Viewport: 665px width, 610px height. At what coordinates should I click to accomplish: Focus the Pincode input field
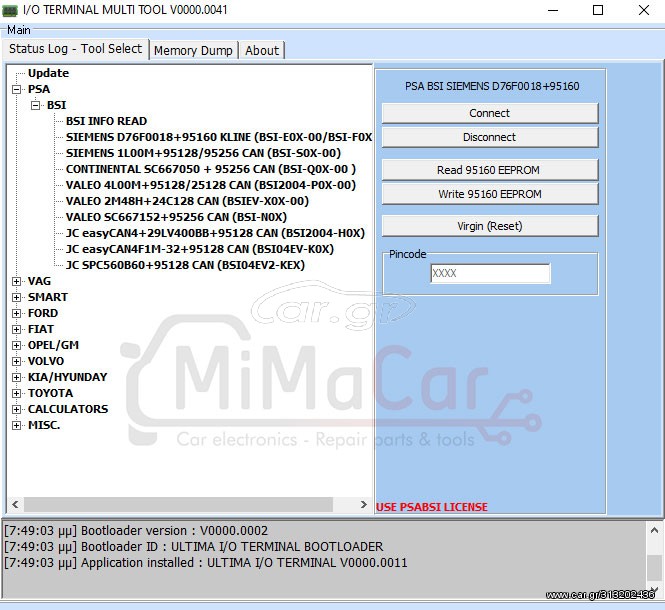pos(490,273)
